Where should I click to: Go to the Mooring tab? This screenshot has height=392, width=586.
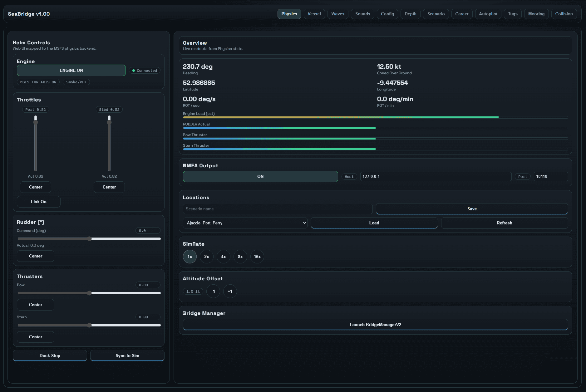536,14
